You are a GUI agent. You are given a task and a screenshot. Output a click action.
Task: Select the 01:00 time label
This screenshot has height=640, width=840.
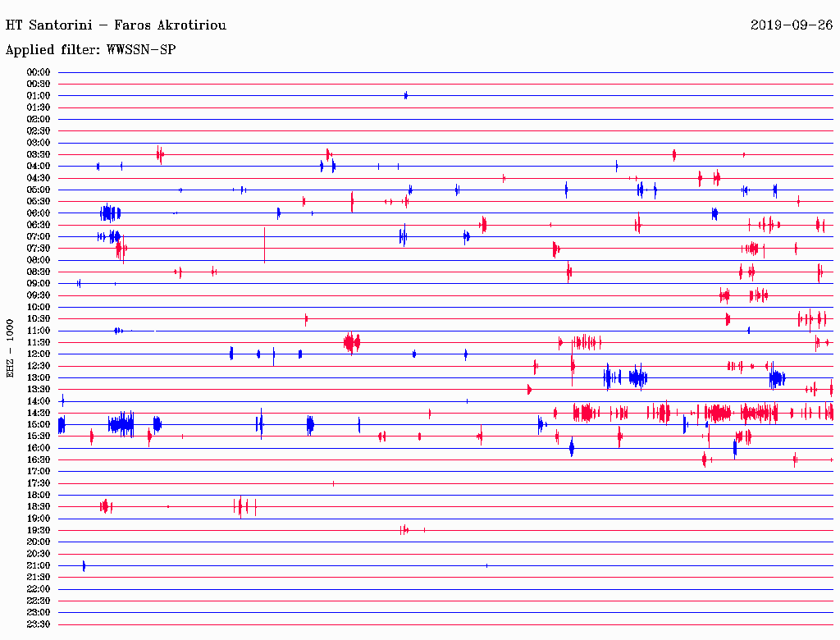click(x=39, y=96)
